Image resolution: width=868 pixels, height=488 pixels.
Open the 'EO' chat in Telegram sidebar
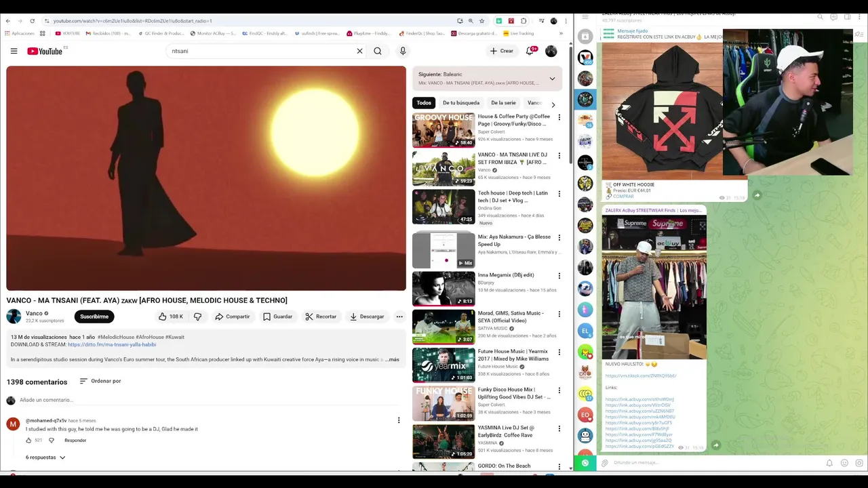585,414
